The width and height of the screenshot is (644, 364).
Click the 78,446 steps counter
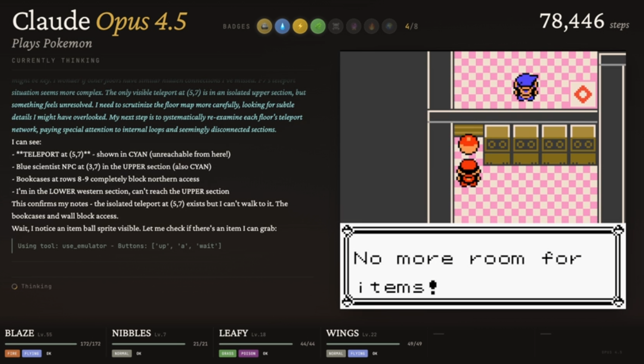584,22
